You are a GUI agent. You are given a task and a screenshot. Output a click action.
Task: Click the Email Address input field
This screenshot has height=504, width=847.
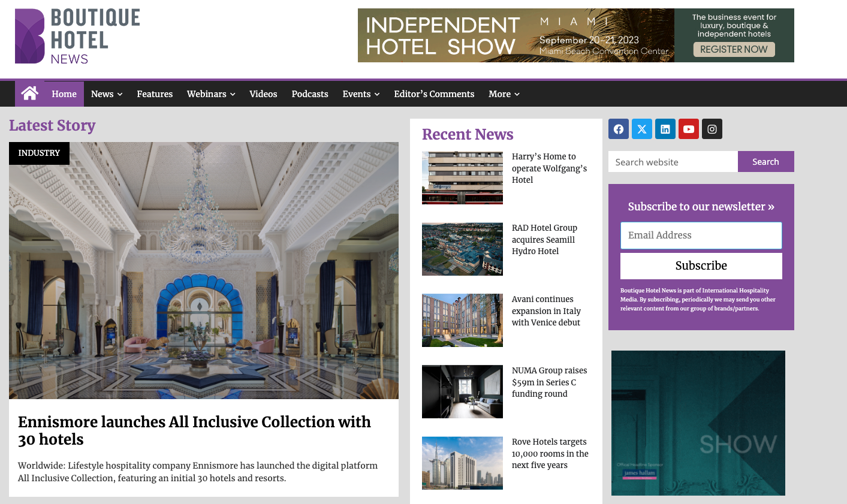click(x=701, y=236)
